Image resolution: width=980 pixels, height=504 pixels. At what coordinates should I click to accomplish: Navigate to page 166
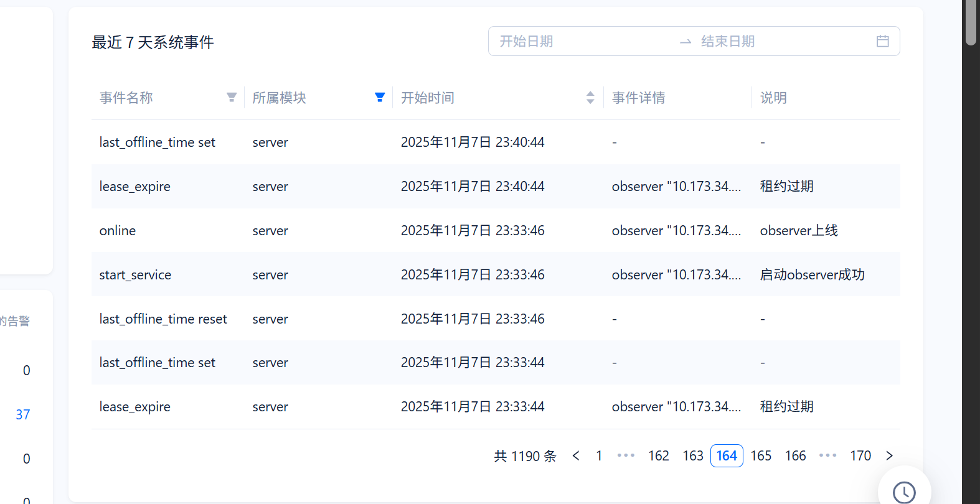(x=795, y=456)
